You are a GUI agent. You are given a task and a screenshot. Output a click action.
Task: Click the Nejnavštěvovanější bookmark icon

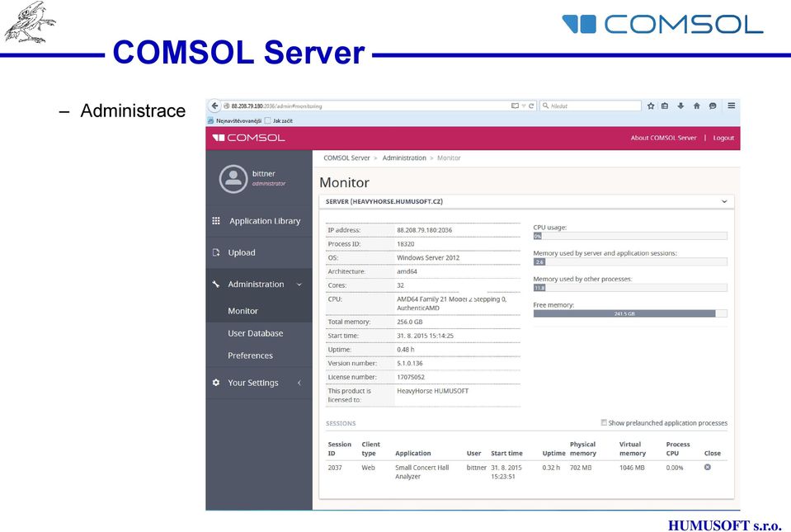point(211,121)
